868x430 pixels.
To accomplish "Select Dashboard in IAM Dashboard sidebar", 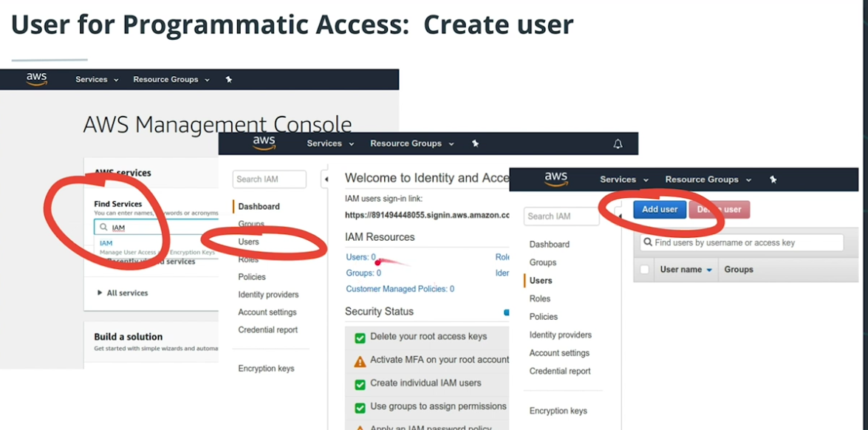I will point(259,206).
